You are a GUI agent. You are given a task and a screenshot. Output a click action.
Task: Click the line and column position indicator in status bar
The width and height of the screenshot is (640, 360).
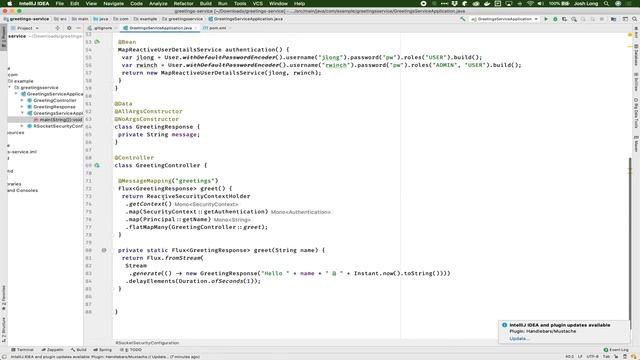pyautogui.click(x=569, y=357)
